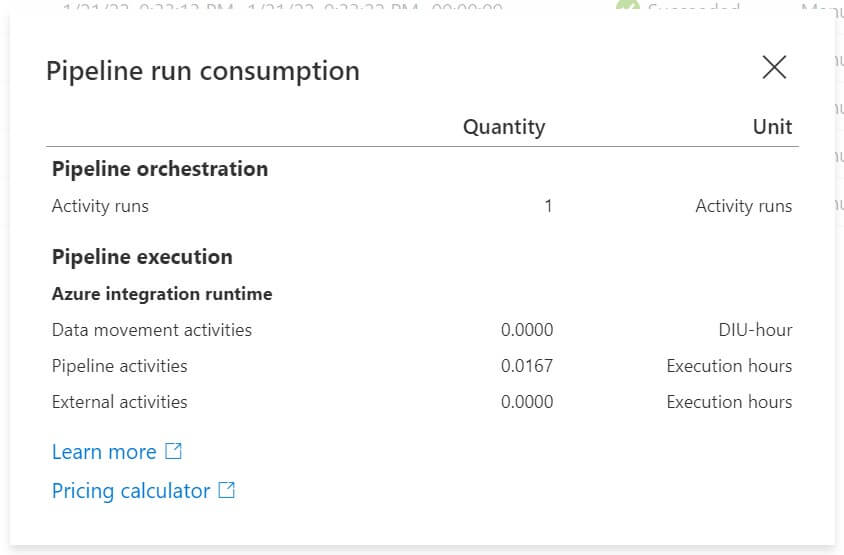Click the Pipeline run consumption dialog title
This screenshot has height=555, width=844.
coord(203,71)
